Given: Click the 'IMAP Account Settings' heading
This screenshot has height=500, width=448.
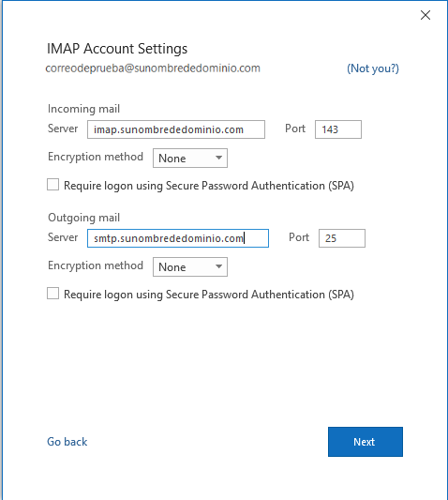Looking at the screenshot, I should [x=117, y=49].
